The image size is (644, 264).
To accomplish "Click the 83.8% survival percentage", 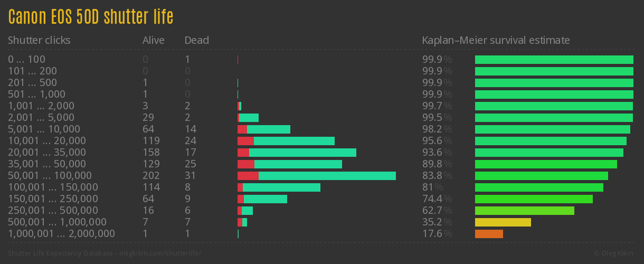I will click(x=437, y=176).
